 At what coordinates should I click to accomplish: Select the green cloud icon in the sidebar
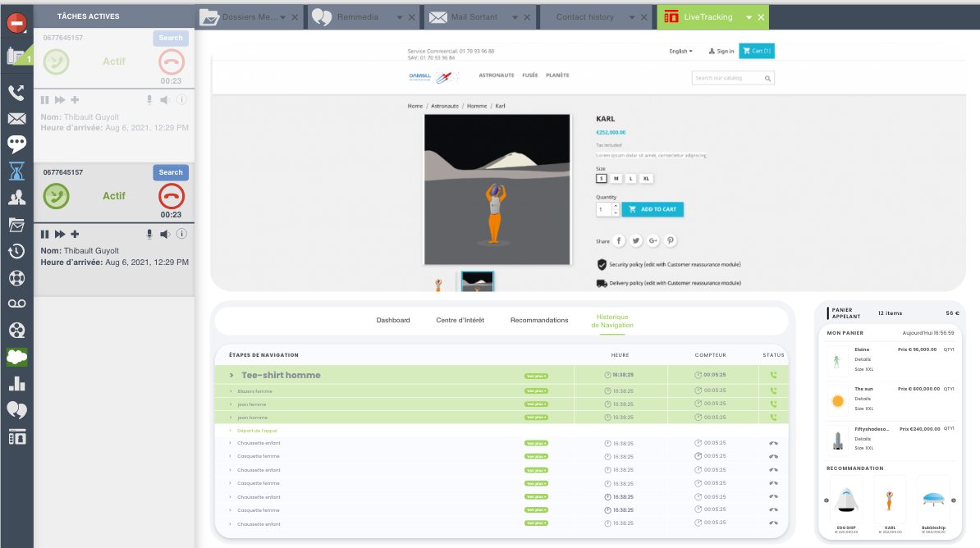coord(17,357)
